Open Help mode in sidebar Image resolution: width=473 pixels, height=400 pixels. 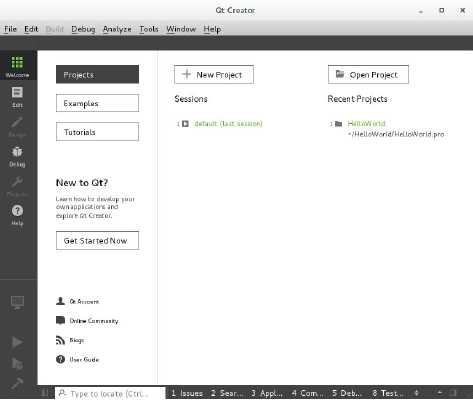[17, 215]
